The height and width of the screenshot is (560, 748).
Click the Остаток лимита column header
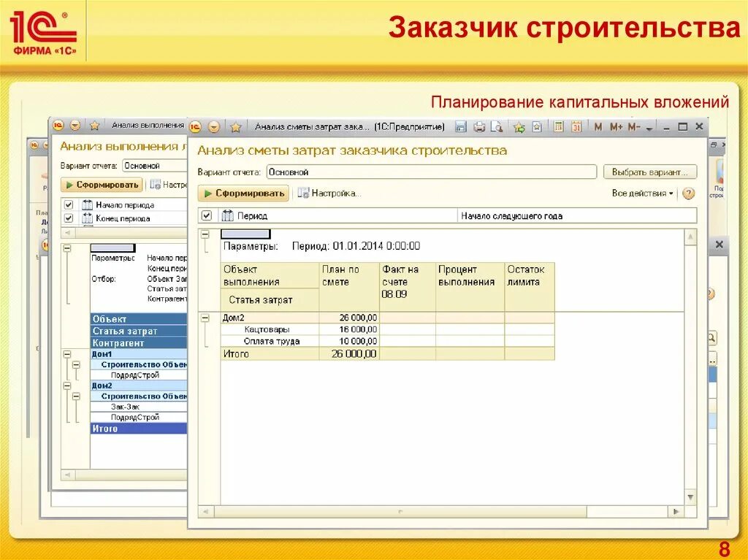pos(530,286)
